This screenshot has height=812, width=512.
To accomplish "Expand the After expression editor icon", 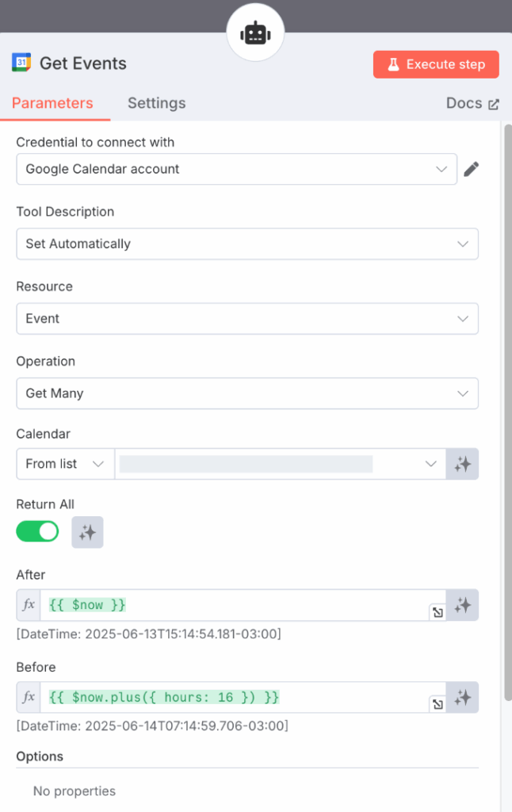I will pyautogui.click(x=437, y=611).
